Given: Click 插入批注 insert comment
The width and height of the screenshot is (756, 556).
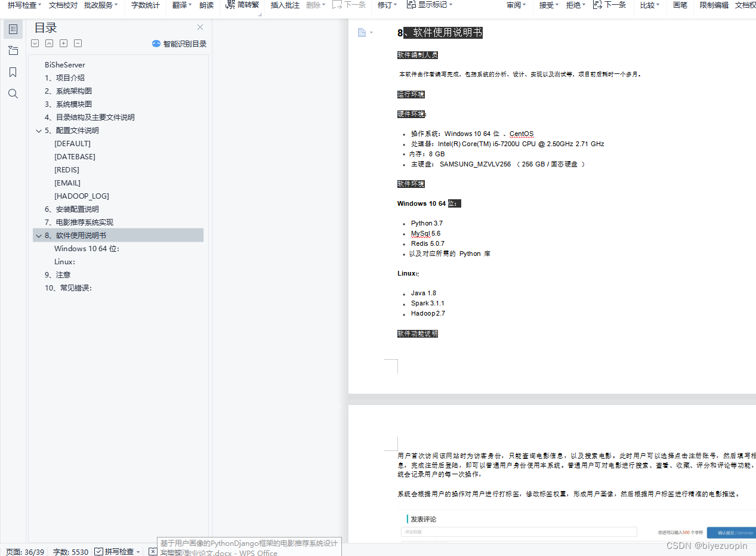Looking at the screenshot, I should (285, 5).
